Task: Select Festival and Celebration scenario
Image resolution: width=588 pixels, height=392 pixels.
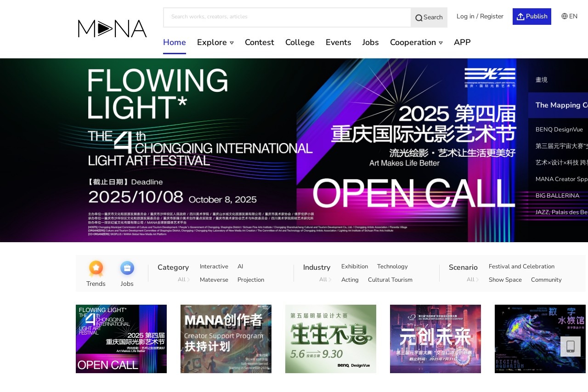Action: click(x=521, y=267)
